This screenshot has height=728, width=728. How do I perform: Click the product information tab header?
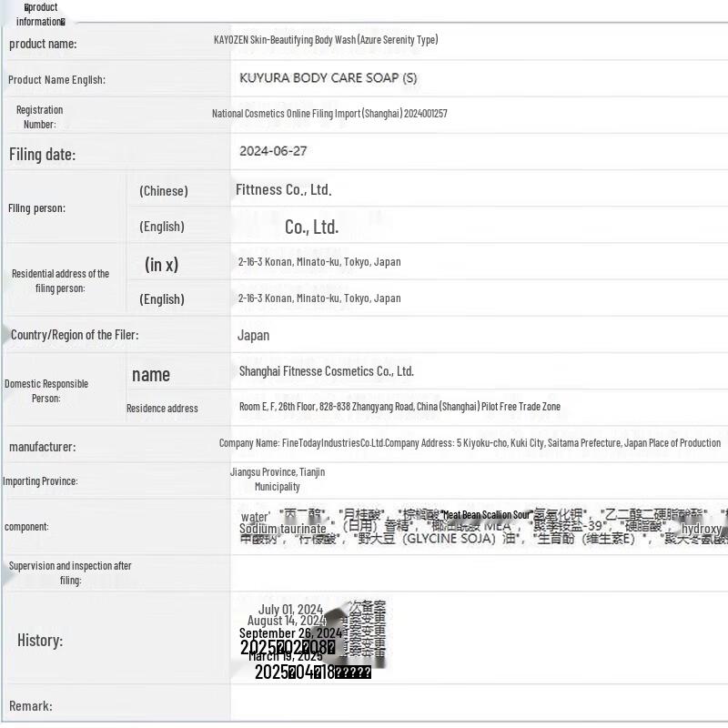(x=40, y=15)
